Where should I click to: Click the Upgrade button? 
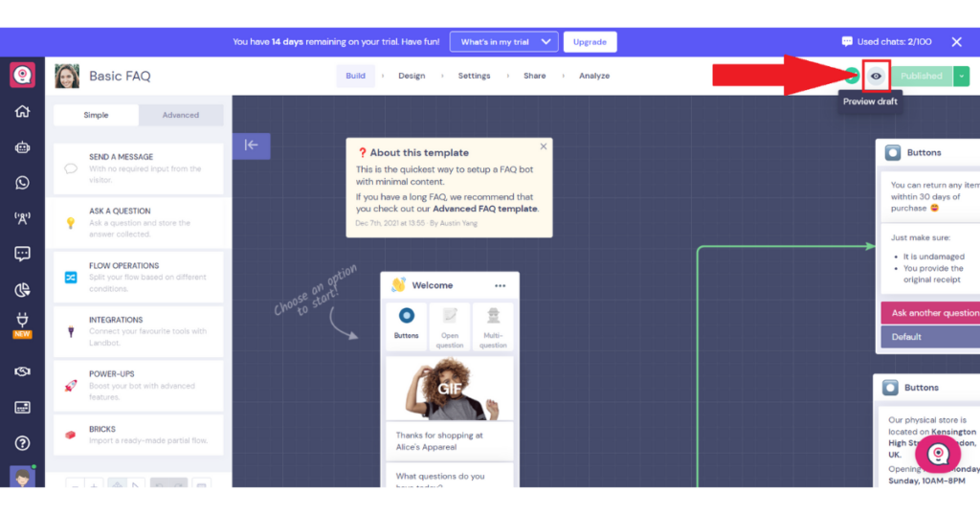click(590, 42)
